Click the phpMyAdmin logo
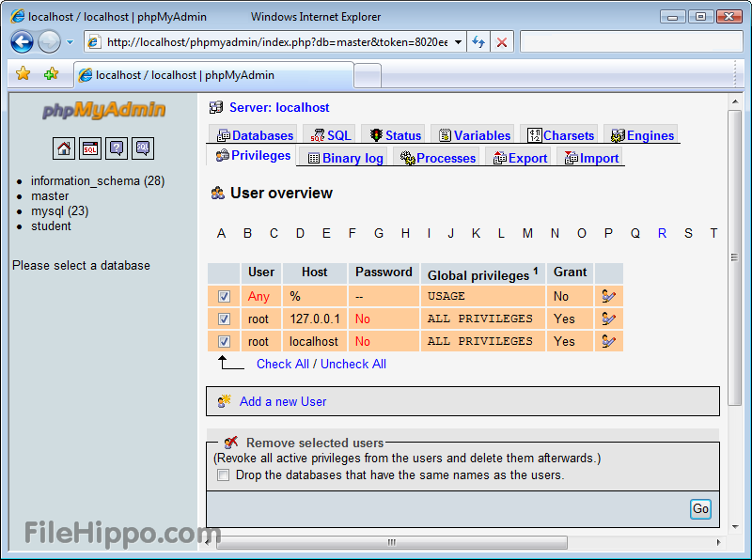 (103, 110)
